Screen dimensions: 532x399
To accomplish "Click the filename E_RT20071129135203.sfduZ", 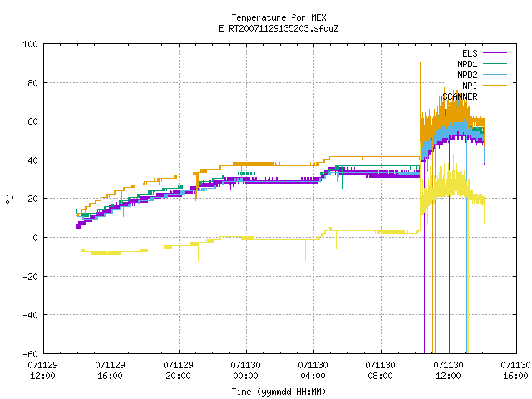I will pos(278,28).
